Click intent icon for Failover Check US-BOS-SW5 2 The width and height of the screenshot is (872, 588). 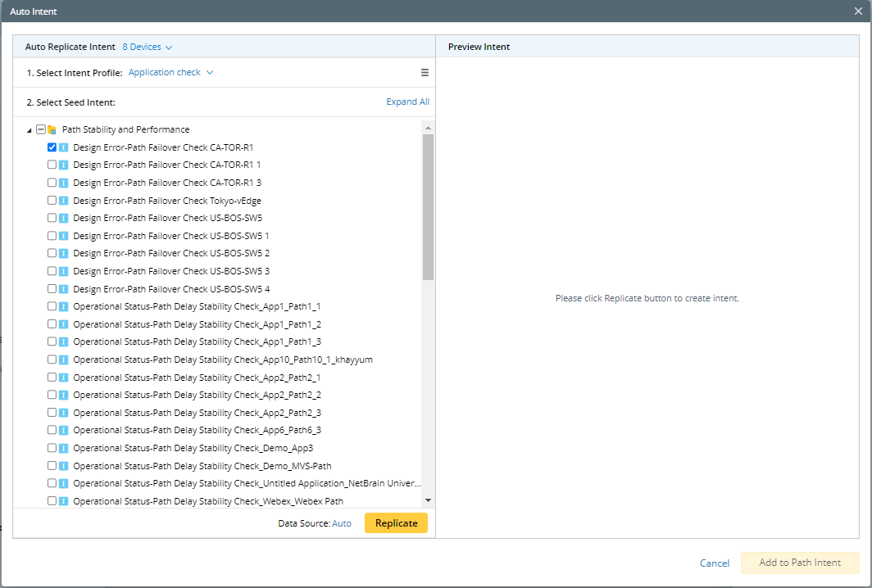tap(63, 254)
